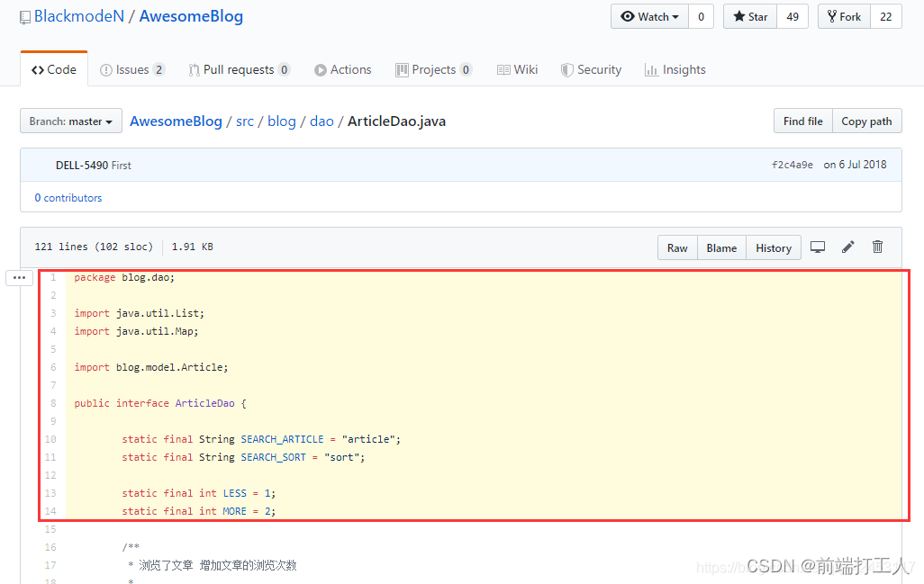924x584 pixels.
Task: Click the '1.91 KB' file size
Action: [192, 247]
